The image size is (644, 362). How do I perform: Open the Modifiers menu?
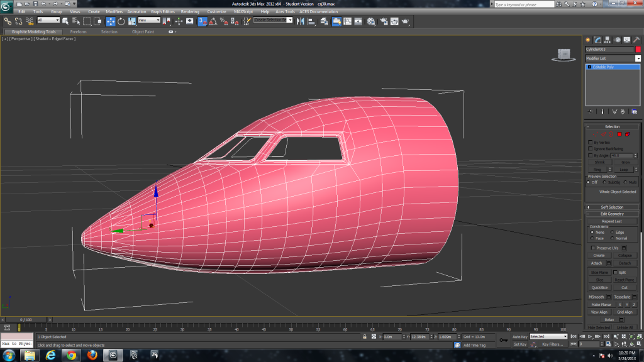tap(114, 11)
